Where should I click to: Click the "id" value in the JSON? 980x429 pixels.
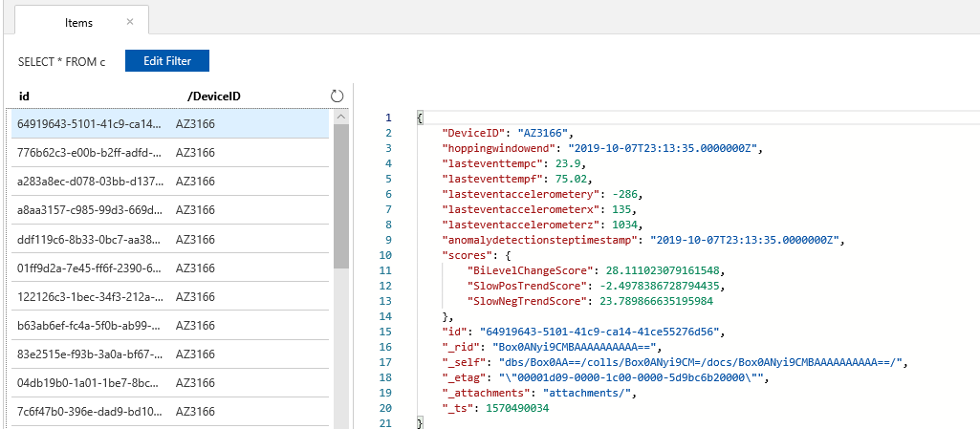pos(599,332)
